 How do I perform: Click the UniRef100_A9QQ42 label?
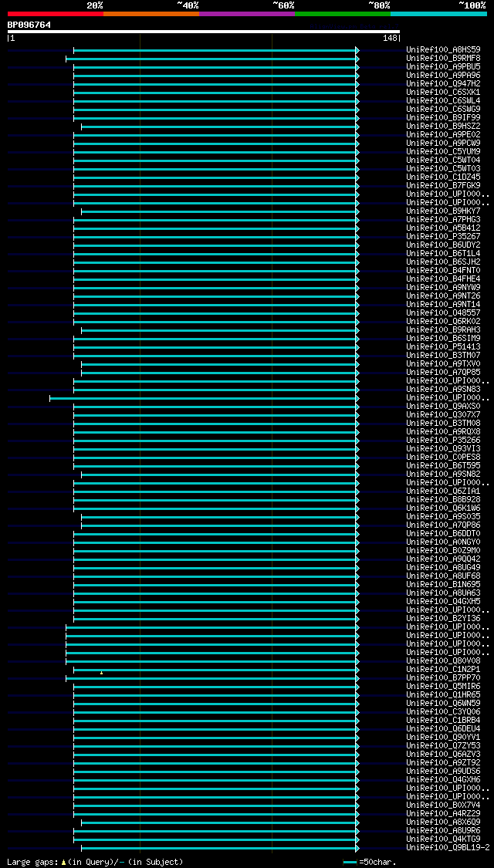[x=443, y=559]
